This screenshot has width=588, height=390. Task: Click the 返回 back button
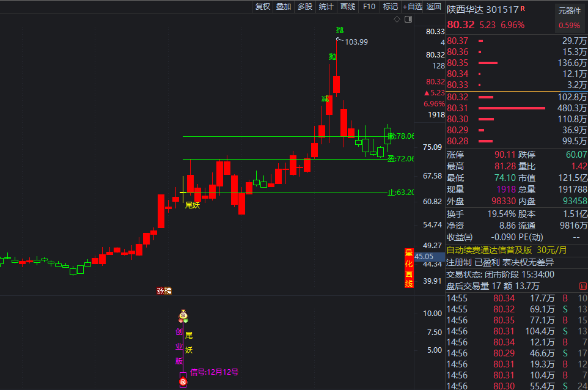(434, 7)
